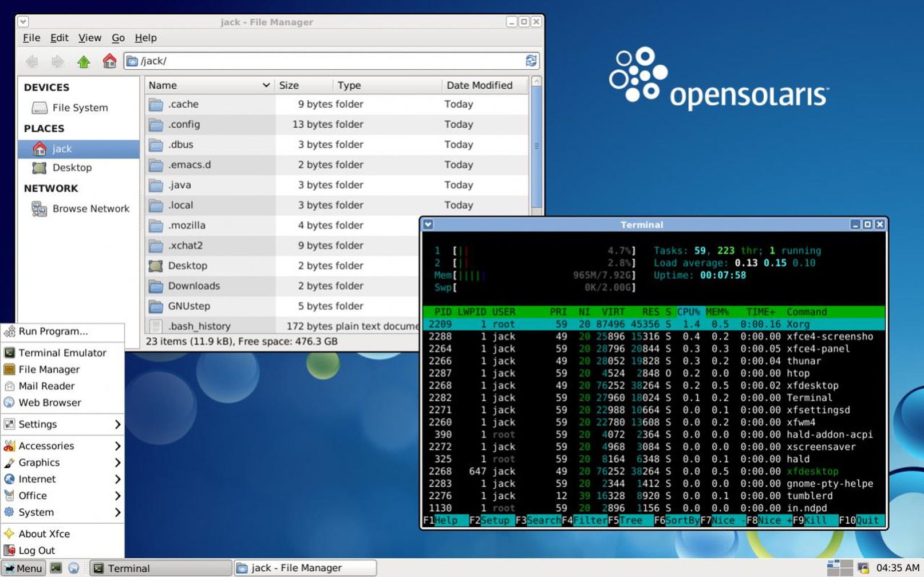Click the .cache folder icon

(156, 104)
